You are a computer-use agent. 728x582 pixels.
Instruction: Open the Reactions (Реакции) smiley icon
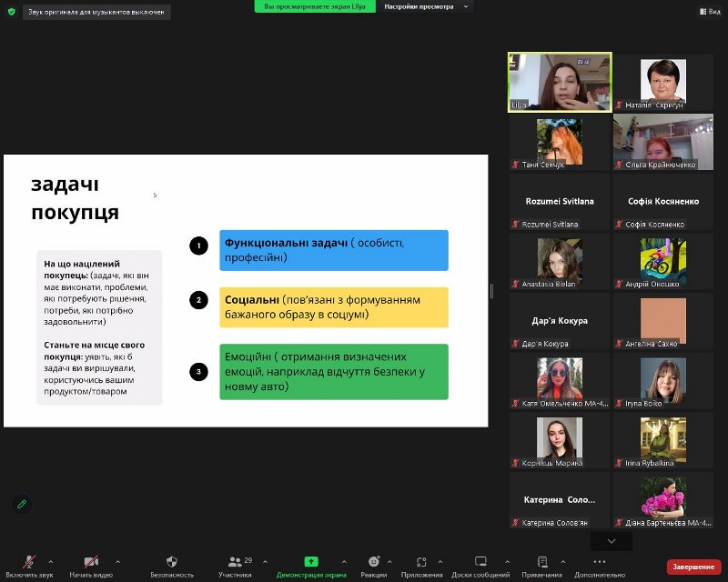[374, 562]
